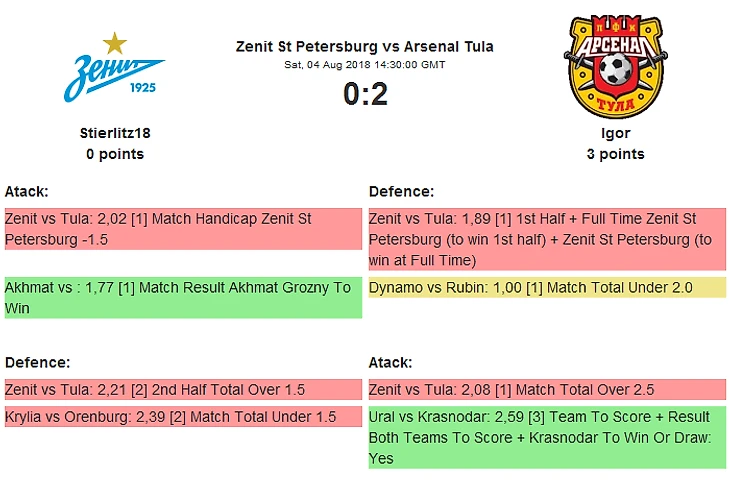Click the 1st Half + Full Time Zenit bet
The height and width of the screenshot is (480, 730).
coord(546,239)
